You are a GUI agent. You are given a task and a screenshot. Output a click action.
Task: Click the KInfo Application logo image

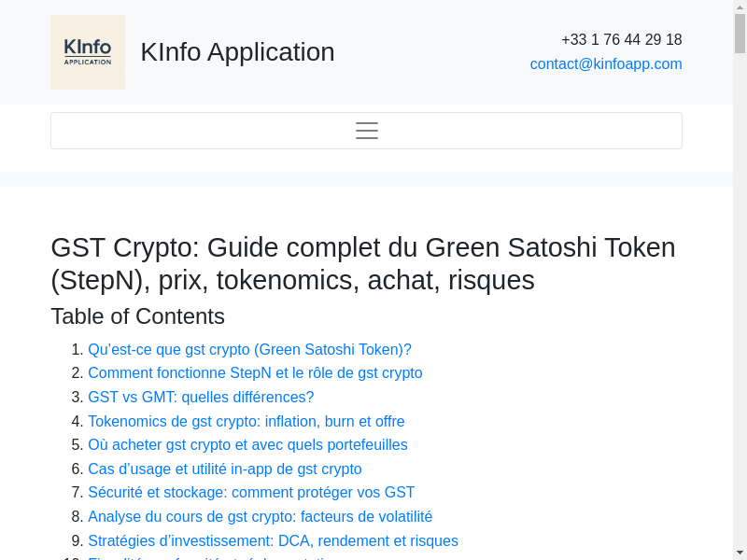point(88,52)
